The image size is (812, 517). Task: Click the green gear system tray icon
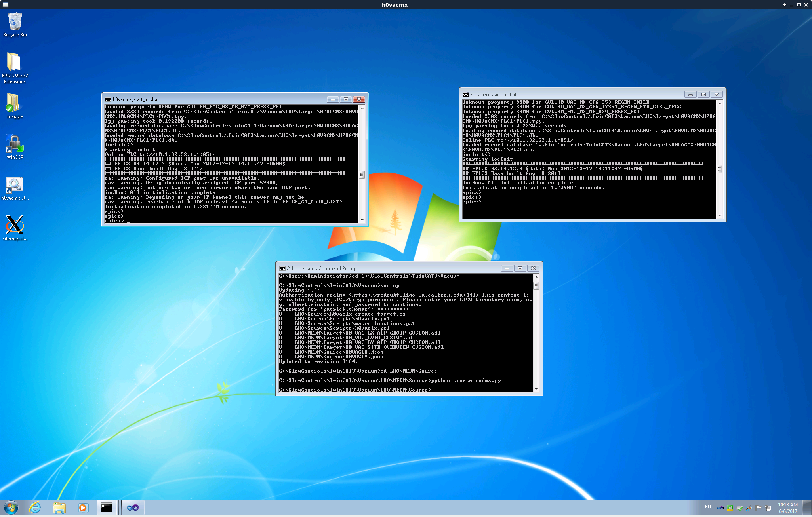730,507
